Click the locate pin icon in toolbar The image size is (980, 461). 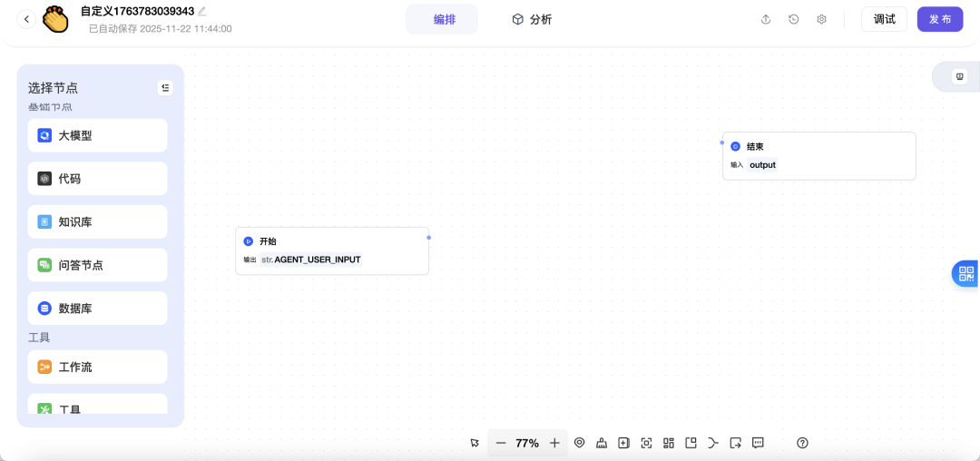click(579, 443)
